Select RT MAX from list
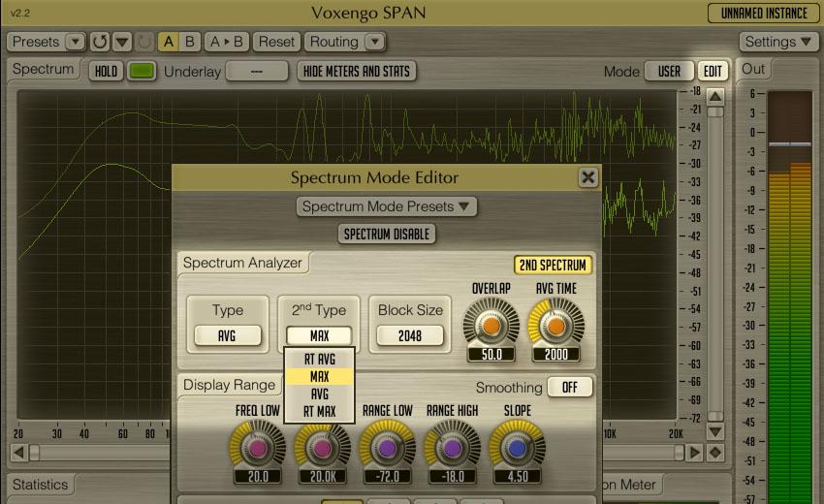This screenshot has width=824, height=504. 319,412
